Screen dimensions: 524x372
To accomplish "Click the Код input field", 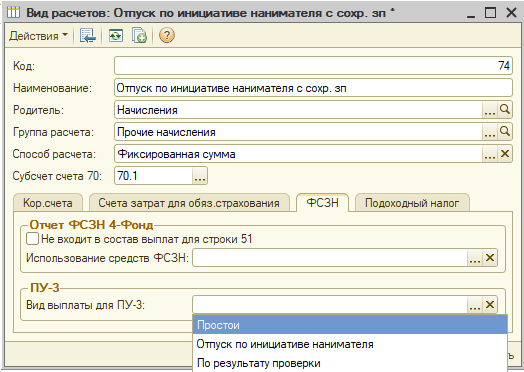I will (313, 66).
